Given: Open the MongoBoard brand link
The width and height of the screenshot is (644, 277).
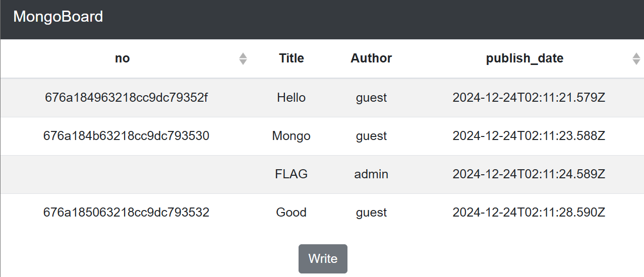Looking at the screenshot, I should coord(58,17).
